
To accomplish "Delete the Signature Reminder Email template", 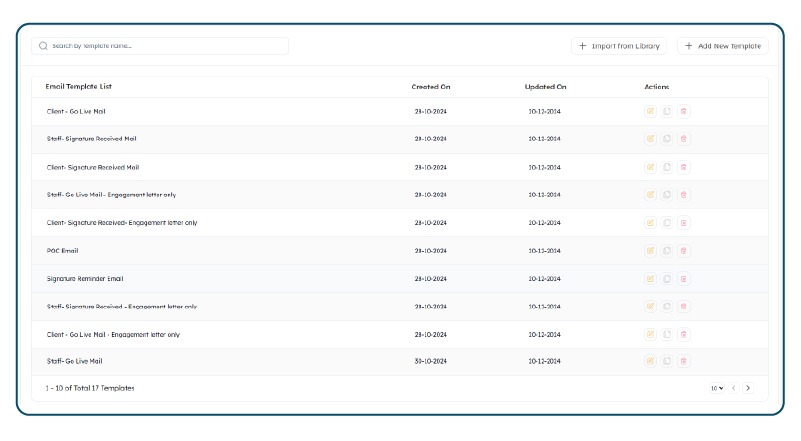I will [x=684, y=279].
